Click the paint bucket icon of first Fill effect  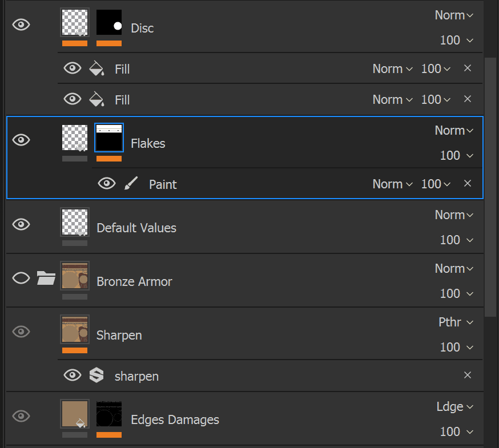pyautogui.click(x=96, y=68)
